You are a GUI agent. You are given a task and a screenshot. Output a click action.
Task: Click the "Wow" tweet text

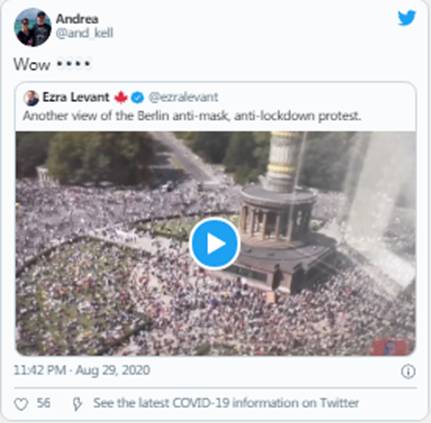pos(32,64)
